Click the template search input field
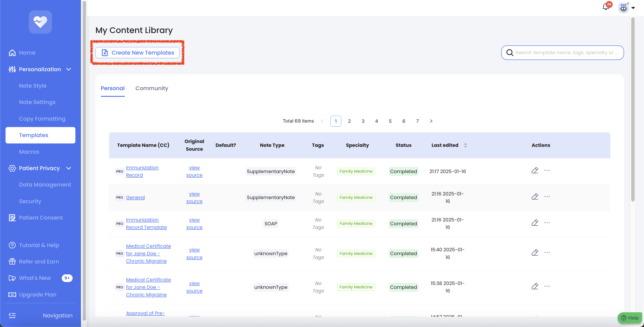 pos(566,52)
